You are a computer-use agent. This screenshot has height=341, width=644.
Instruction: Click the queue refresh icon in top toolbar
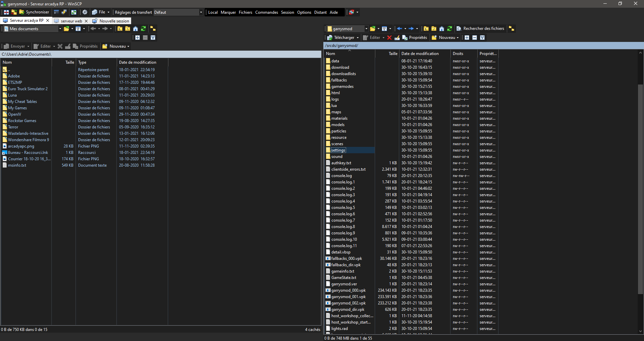coord(74,12)
